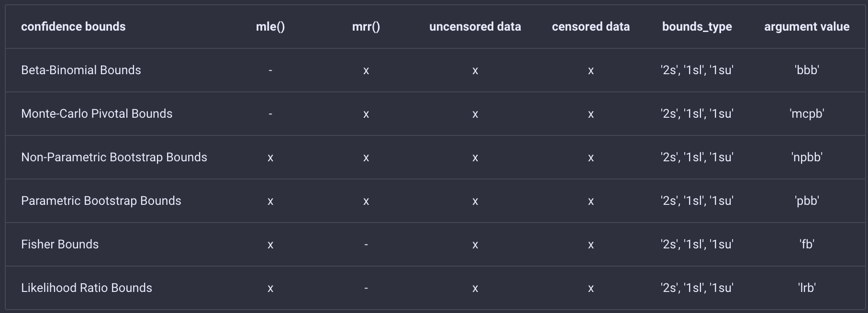
Task: Click the 'Monte-Carlo Pivotal Bounds' row label
Action: (x=97, y=114)
